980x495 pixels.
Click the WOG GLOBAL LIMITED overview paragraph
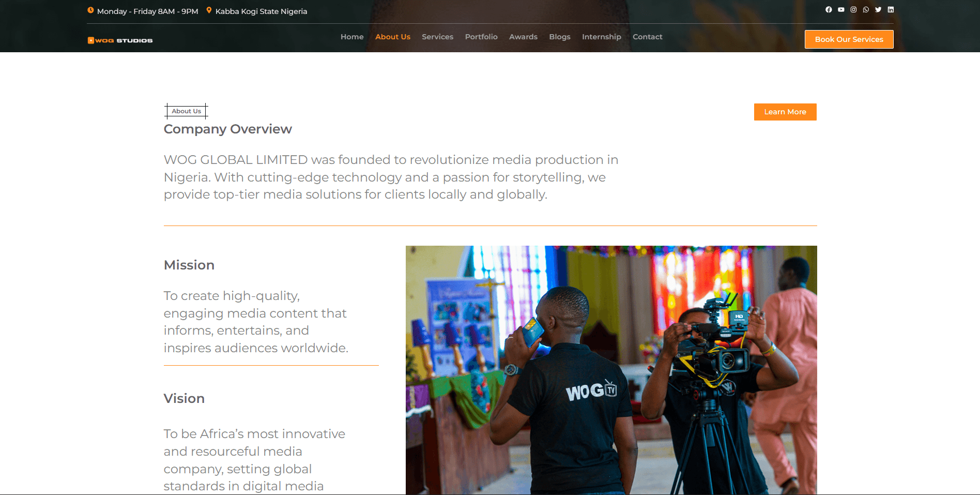click(391, 177)
